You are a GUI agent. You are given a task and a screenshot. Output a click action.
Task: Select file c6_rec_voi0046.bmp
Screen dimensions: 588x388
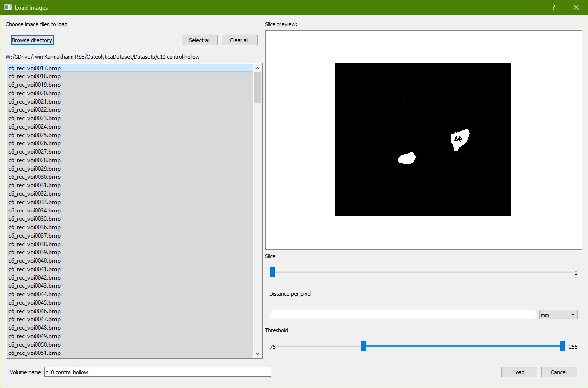(130, 311)
